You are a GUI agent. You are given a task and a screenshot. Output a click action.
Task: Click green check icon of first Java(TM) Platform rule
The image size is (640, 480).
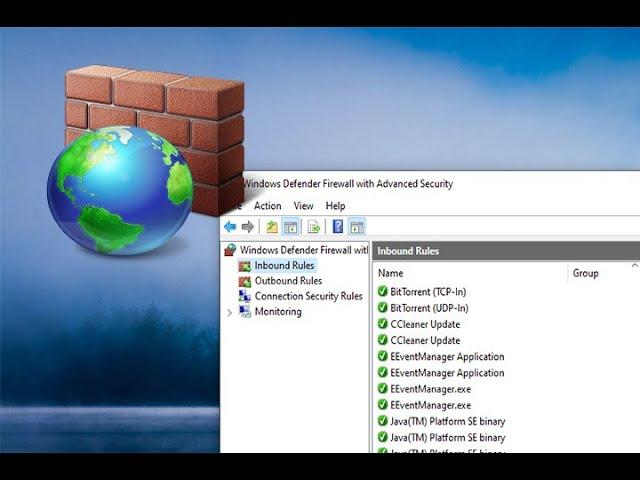point(382,420)
